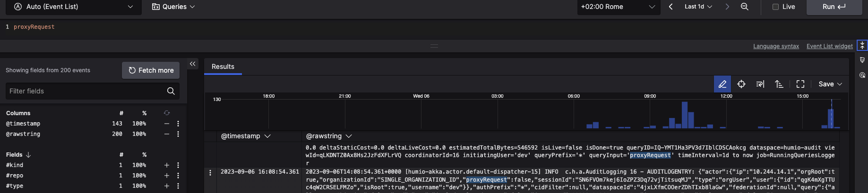The image size is (868, 193).
Task: Click the sort order icon in results toolbar
Action: tap(779, 84)
